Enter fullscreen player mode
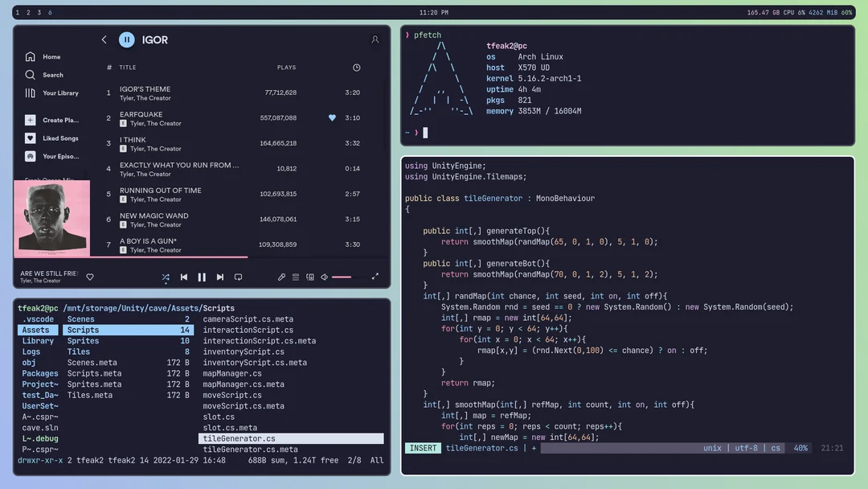Viewport: 868px width, 489px height. [375, 276]
